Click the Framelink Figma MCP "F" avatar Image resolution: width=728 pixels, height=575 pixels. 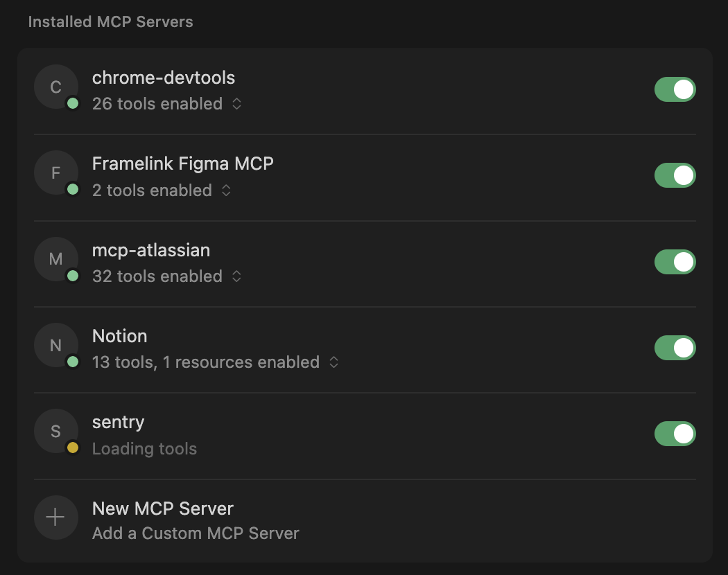pos(55,172)
